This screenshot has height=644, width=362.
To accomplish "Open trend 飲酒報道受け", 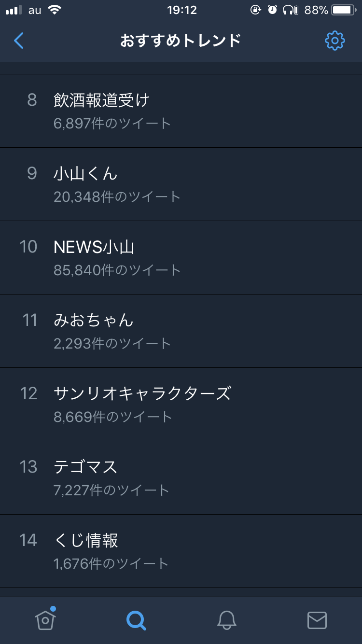I will (x=181, y=111).
